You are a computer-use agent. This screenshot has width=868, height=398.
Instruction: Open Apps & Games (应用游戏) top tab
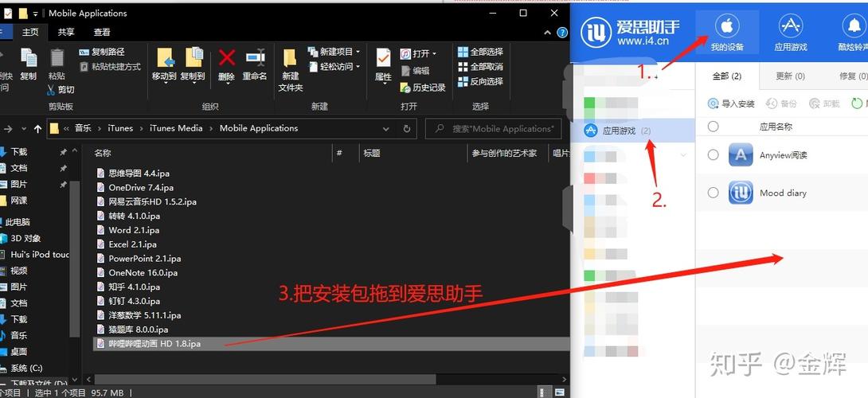coord(791,33)
